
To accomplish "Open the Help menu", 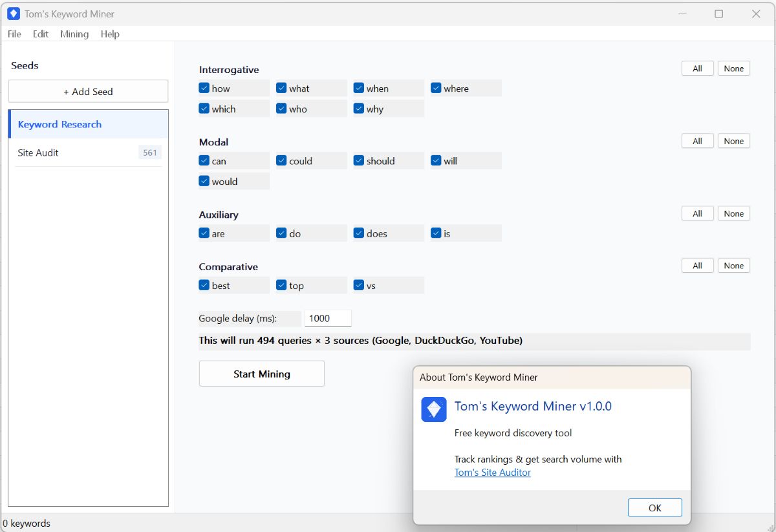I will click(110, 34).
